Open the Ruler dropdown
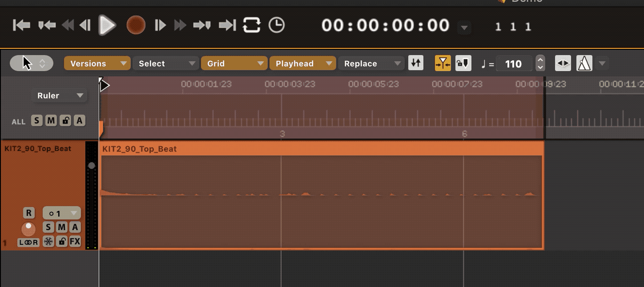 point(60,96)
